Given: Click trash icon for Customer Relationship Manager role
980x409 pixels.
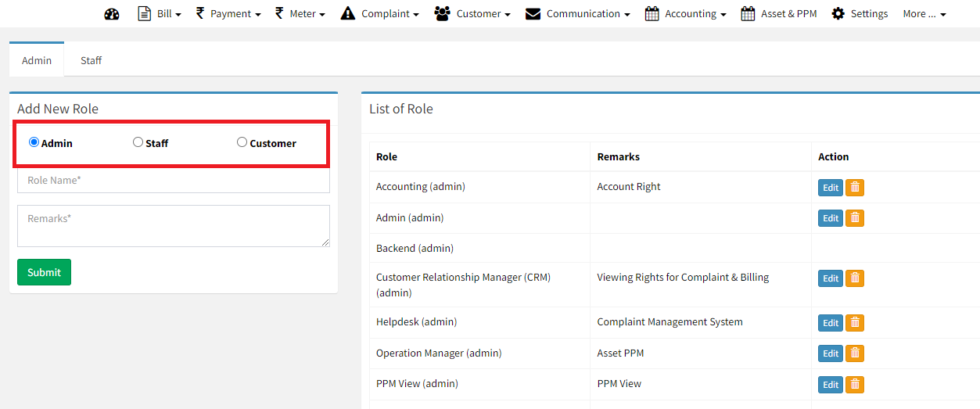Looking at the screenshot, I should pos(855,278).
